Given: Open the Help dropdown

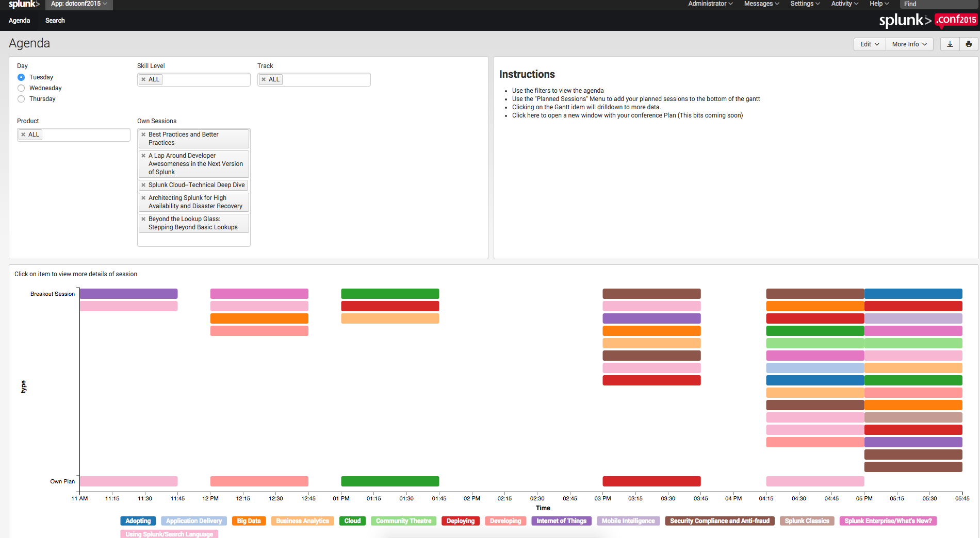Looking at the screenshot, I should [x=879, y=4].
